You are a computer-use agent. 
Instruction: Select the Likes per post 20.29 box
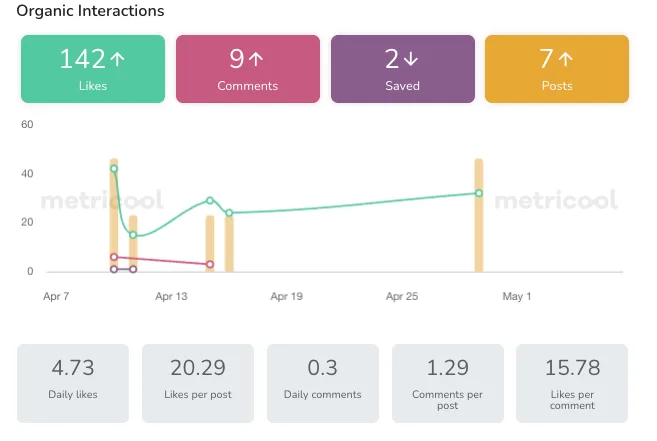[x=198, y=383]
